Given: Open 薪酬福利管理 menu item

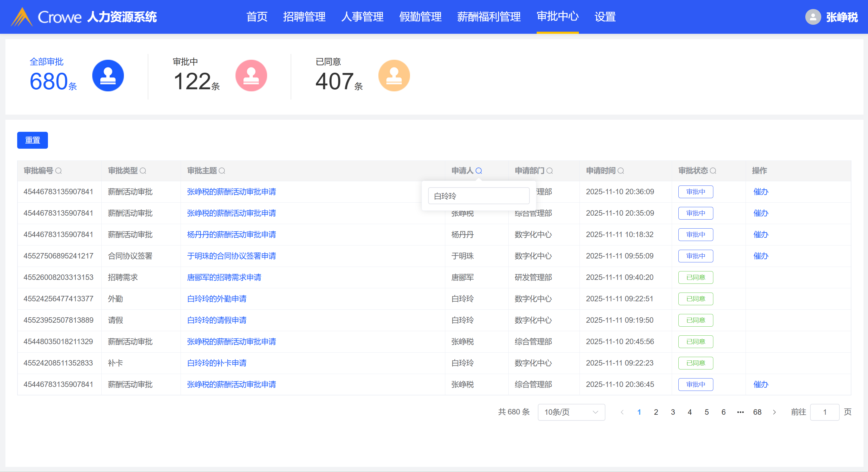Looking at the screenshot, I should [489, 17].
